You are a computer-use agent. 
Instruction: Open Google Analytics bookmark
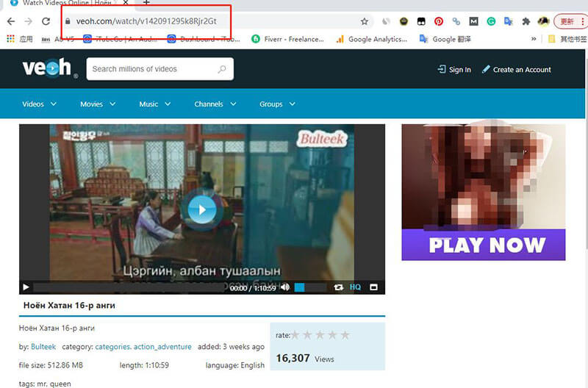[x=371, y=39]
